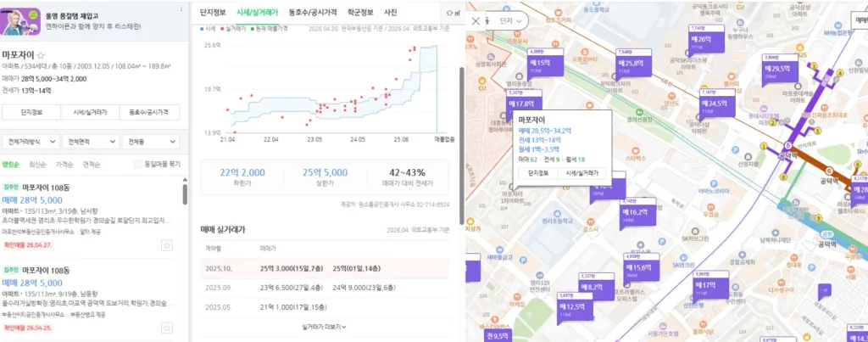The image size is (868, 342).
Task: Open the ad banner options menu
Action: (x=181, y=10)
